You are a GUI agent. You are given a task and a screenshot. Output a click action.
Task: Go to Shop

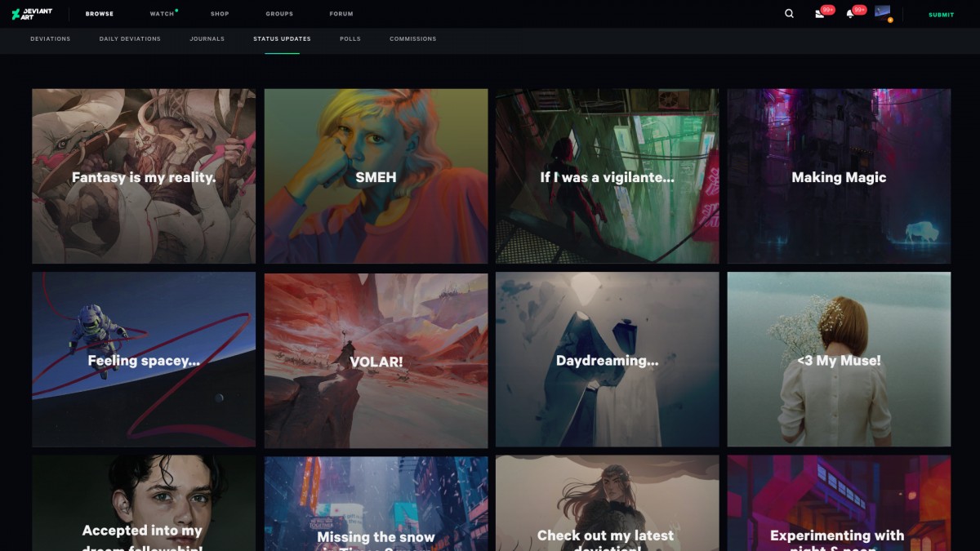point(220,14)
